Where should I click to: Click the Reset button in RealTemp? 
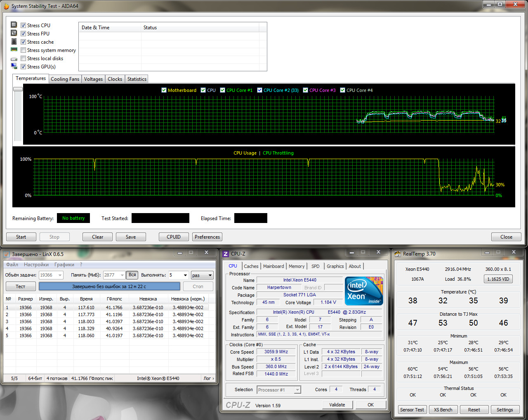(x=474, y=410)
